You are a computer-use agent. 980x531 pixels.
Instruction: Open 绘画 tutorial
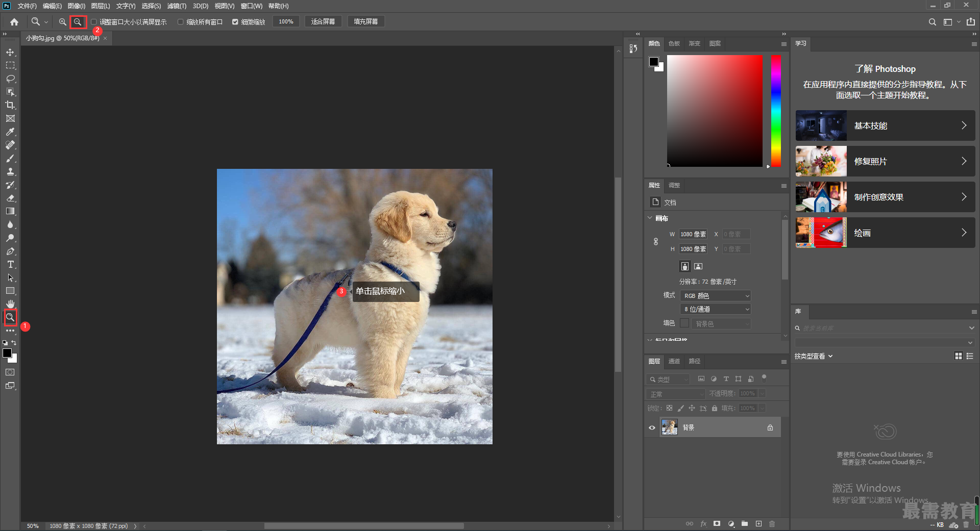(885, 233)
